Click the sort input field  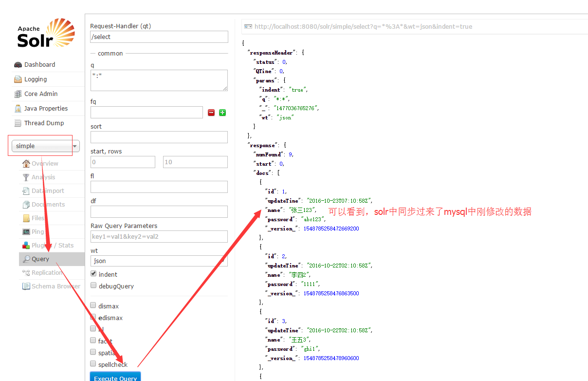(x=159, y=137)
